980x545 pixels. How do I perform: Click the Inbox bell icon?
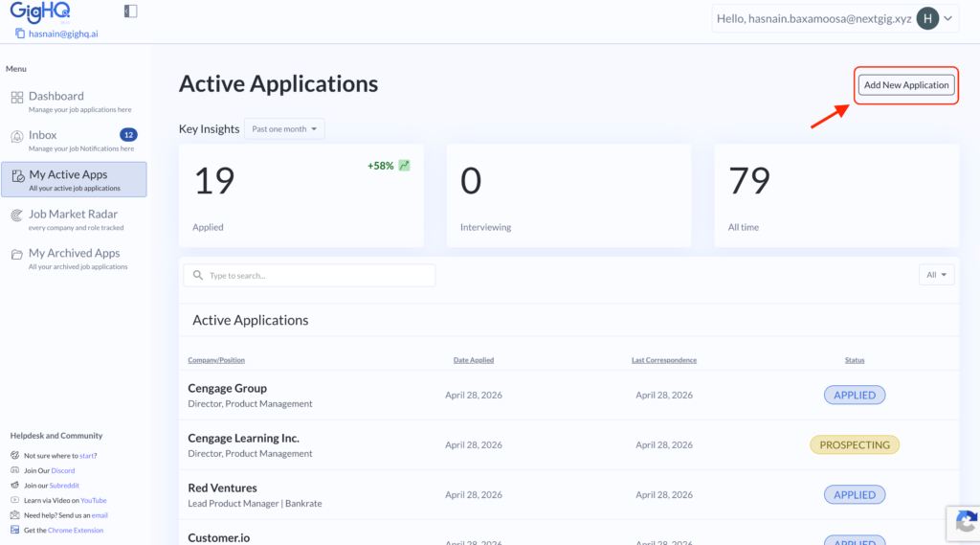[x=17, y=136]
